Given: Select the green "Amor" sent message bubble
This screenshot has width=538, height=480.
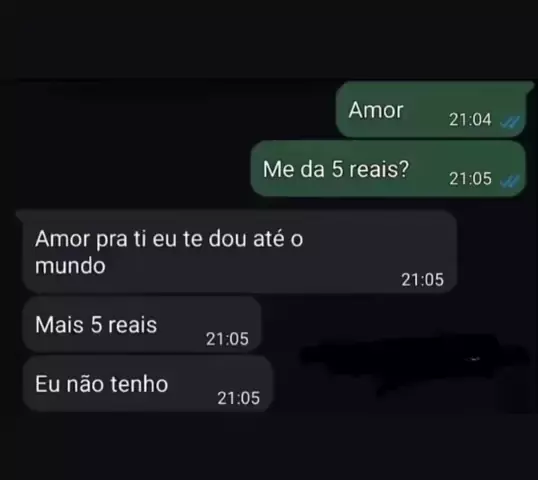Looking at the screenshot, I should 431,109.
